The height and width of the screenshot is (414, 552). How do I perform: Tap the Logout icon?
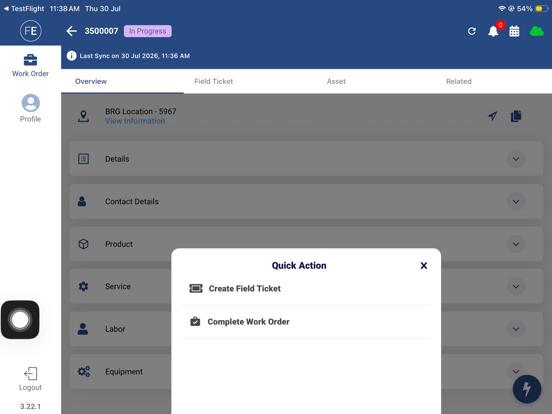[30, 374]
